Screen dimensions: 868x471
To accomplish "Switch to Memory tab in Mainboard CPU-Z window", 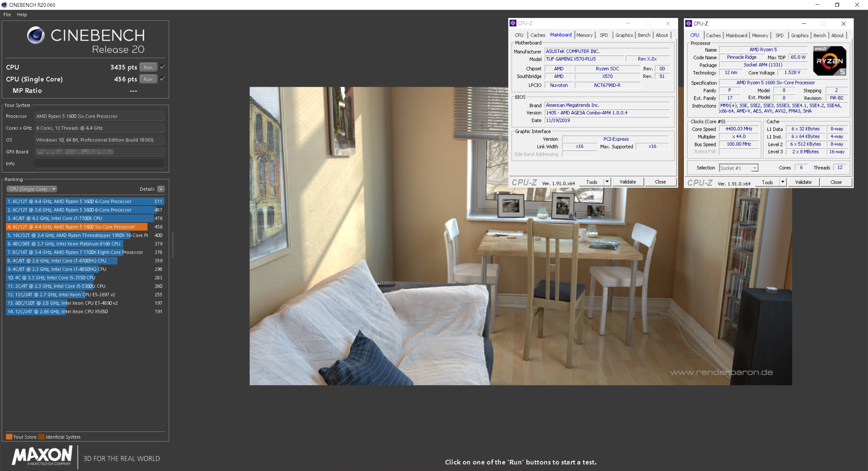I will coord(585,35).
